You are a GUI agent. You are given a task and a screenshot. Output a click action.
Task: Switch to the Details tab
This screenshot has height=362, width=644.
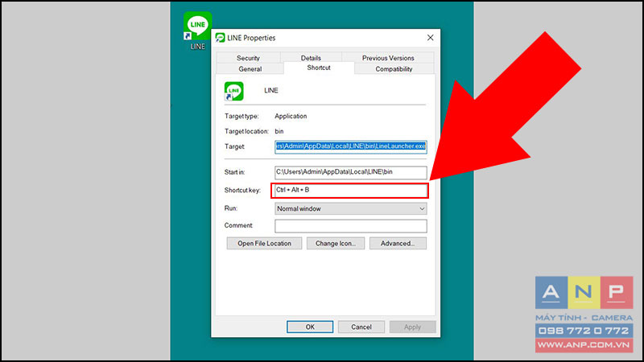[311, 58]
